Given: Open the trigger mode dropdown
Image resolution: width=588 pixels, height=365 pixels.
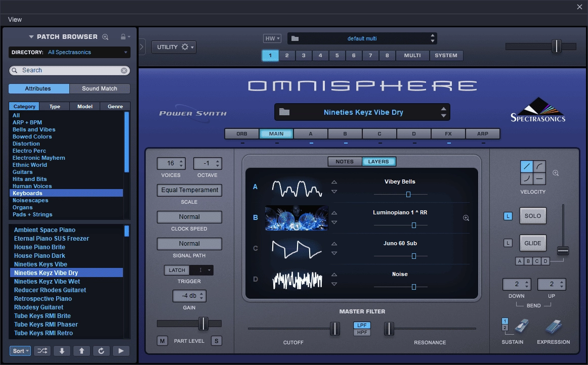Looking at the screenshot, I should tap(201, 270).
